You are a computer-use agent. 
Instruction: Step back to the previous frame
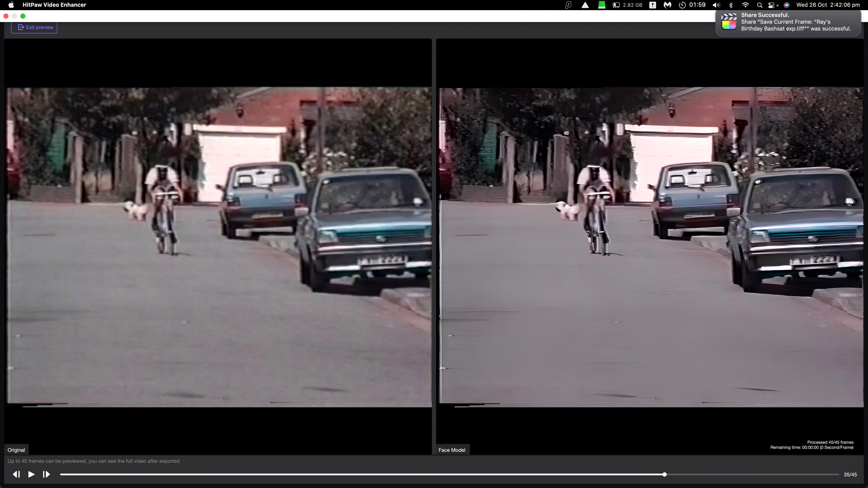16,474
